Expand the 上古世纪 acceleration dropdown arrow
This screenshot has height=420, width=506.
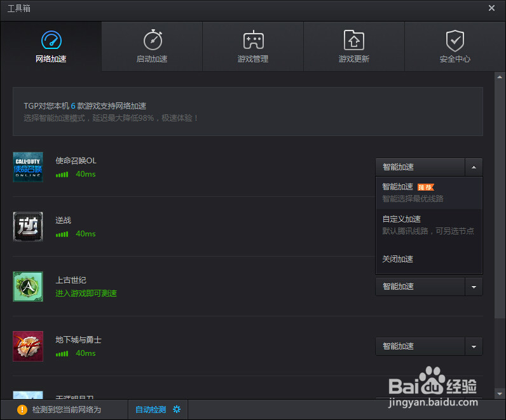(x=474, y=287)
